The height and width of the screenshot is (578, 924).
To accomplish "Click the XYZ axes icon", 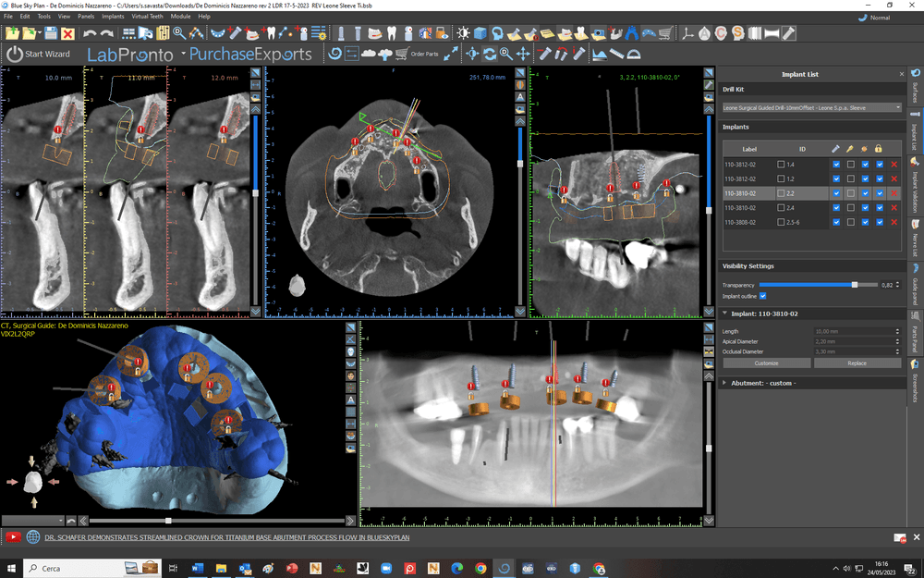I will coord(687,33).
